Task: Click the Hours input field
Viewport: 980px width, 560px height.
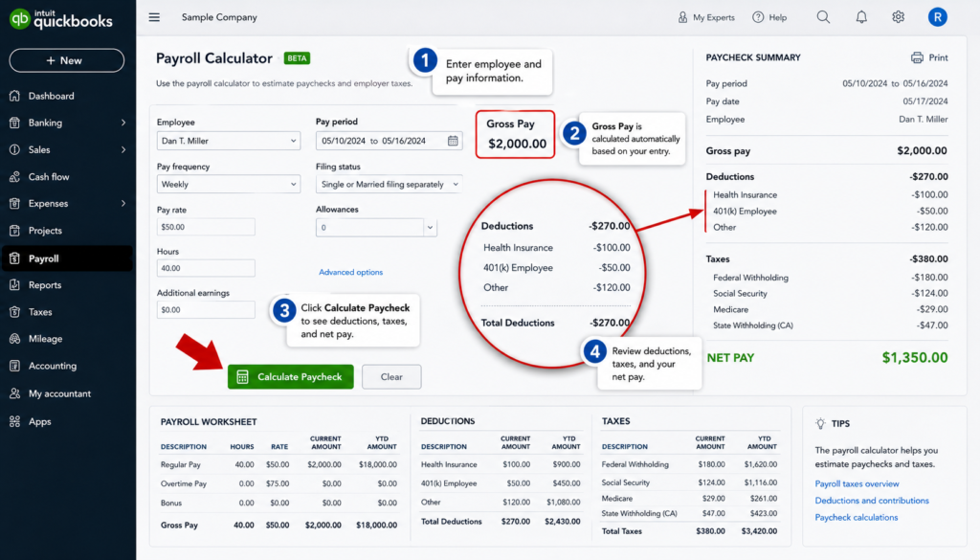Action: click(206, 268)
